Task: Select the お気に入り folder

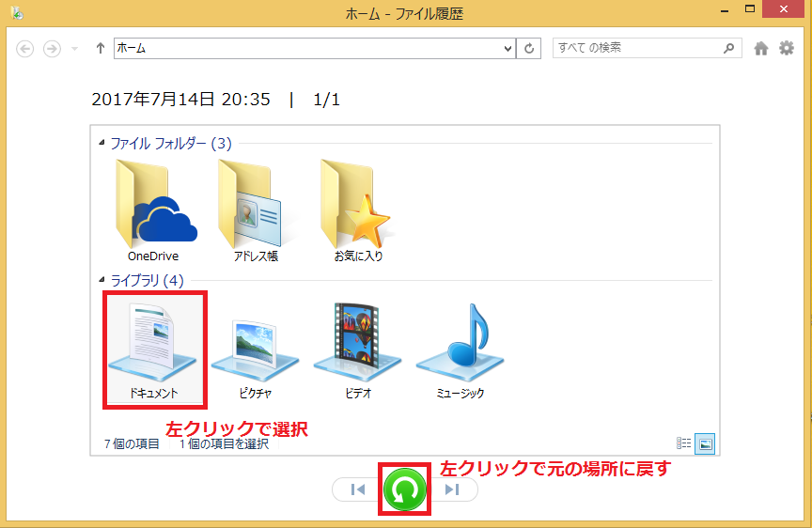Action: (358, 210)
